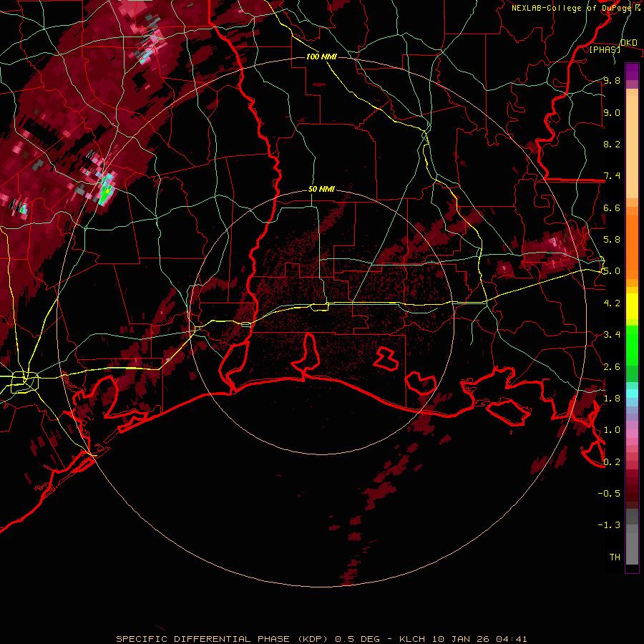The image size is (644, 644).
Task: Click the -0.5 scale value
Action: pyautogui.click(x=609, y=494)
